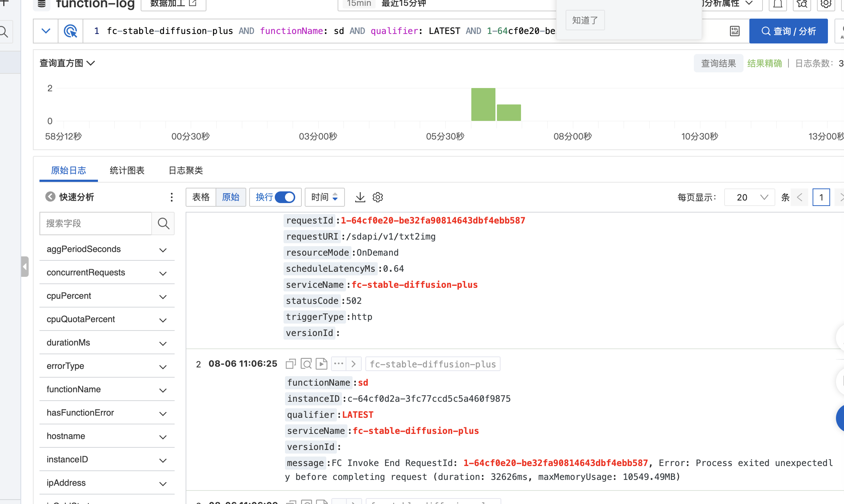
Task: Open the per-page count dropdown showing 20
Action: coord(749,197)
